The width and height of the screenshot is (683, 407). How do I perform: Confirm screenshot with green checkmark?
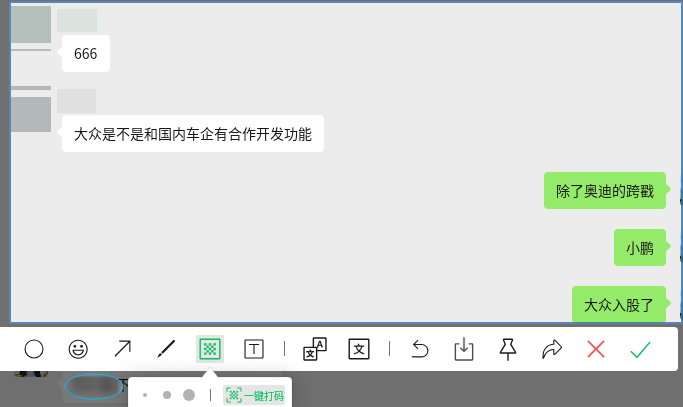tap(640, 349)
